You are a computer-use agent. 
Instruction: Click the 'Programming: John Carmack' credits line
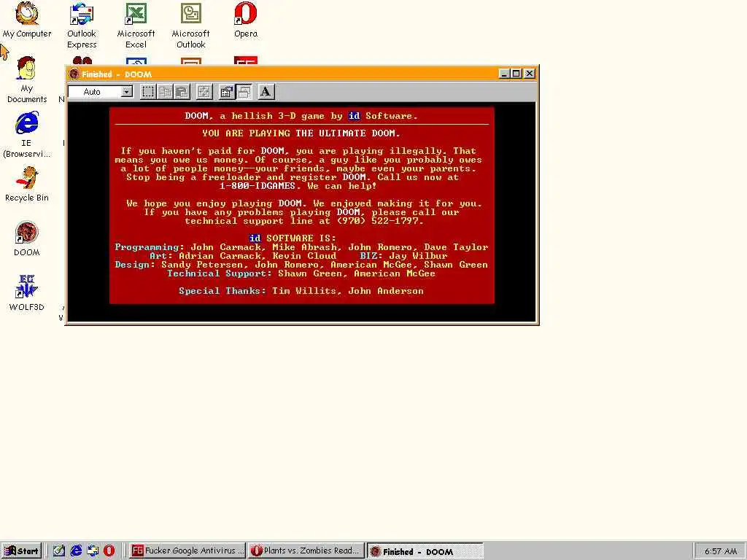[301, 247]
